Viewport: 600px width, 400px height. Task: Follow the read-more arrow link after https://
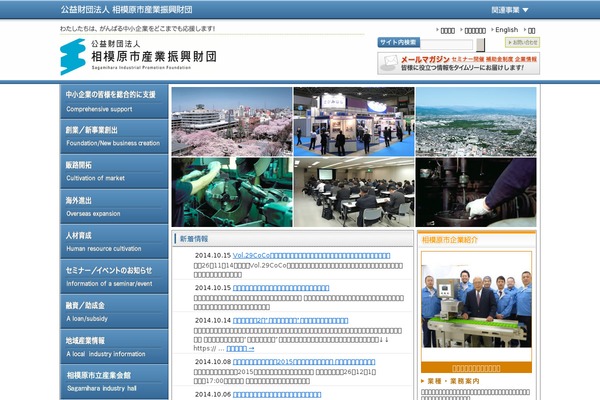point(240,348)
